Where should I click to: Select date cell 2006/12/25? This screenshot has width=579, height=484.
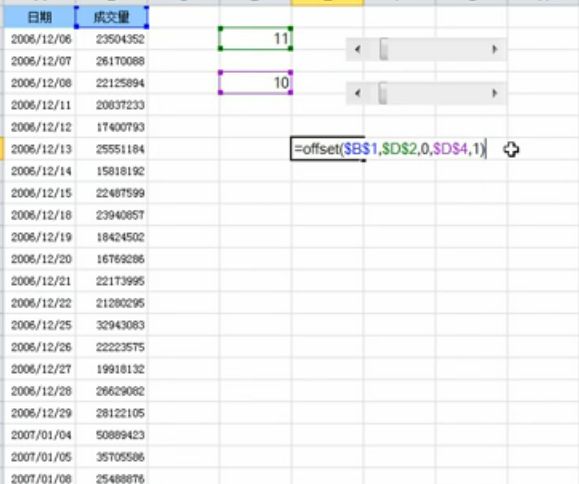pos(40,325)
